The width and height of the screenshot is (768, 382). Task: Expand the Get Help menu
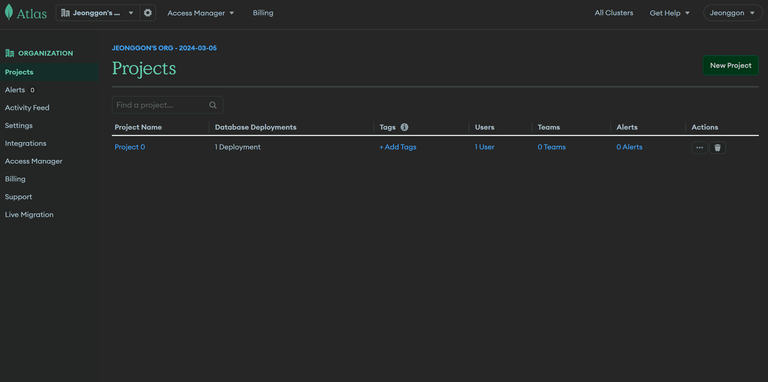point(670,13)
